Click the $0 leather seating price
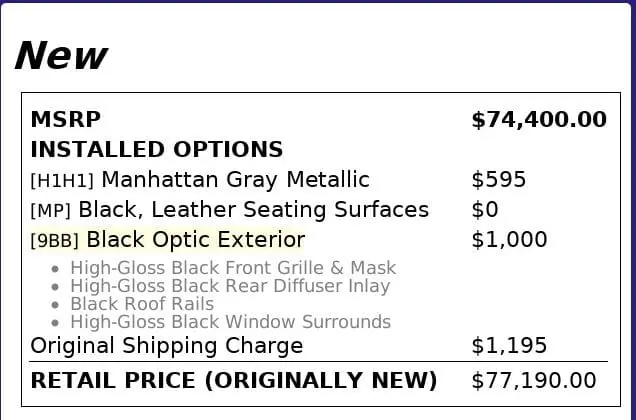 [x=484, y=210]
